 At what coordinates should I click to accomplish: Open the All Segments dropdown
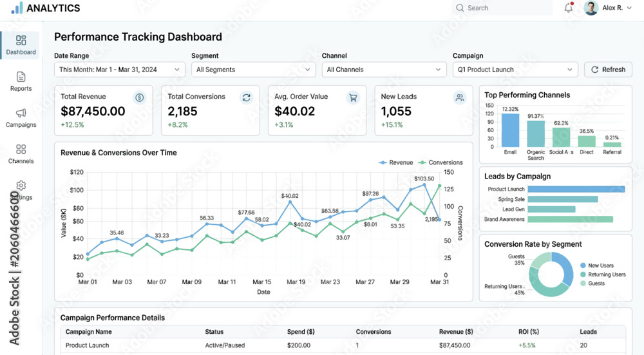pyautogui.click(x=253, y=70)
